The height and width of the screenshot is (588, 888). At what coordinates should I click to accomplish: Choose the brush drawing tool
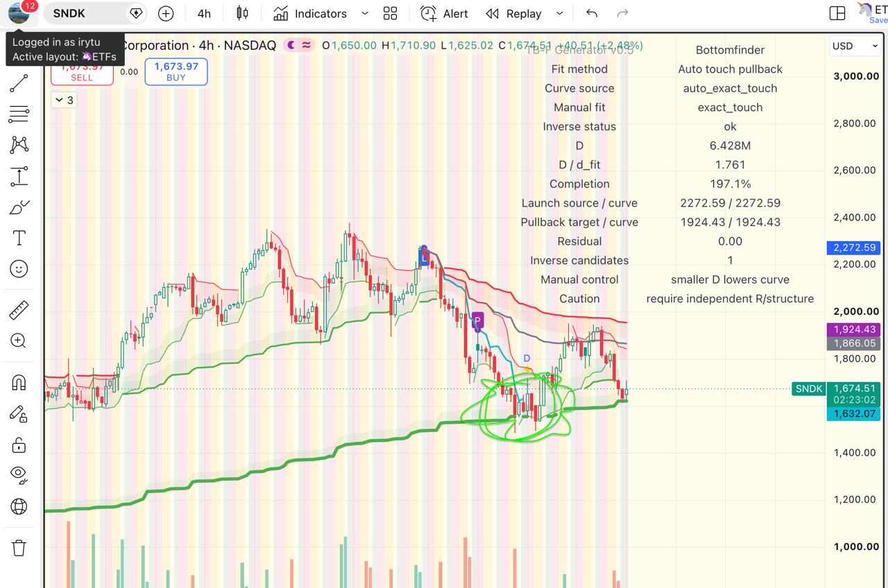(x=19, y=207)
